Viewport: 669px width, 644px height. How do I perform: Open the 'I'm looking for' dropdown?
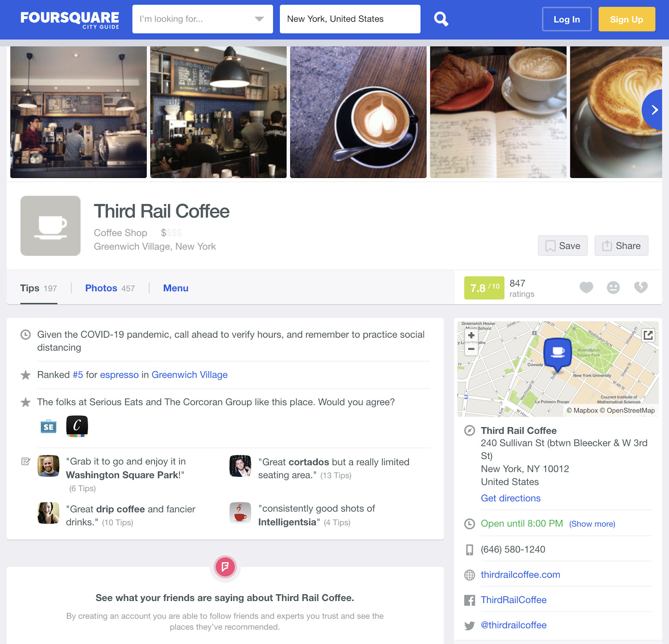coord(202,19)
